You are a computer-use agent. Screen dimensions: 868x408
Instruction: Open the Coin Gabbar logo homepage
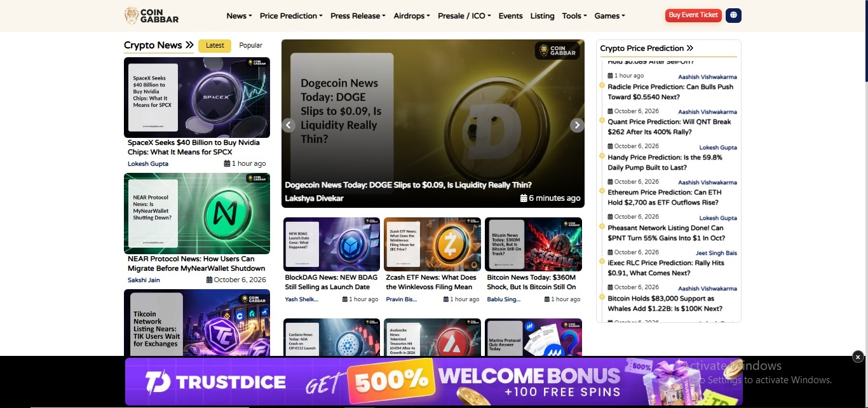coord(151,15)
